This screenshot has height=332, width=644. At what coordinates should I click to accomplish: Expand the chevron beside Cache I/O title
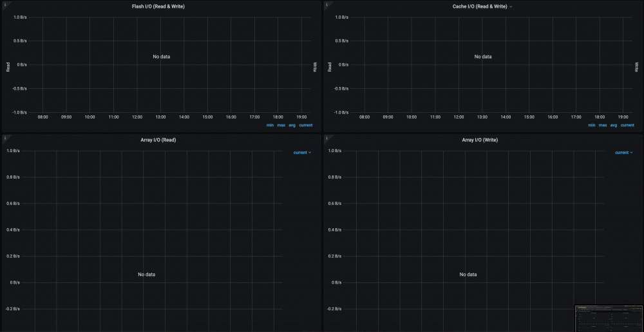coord(511,6)
